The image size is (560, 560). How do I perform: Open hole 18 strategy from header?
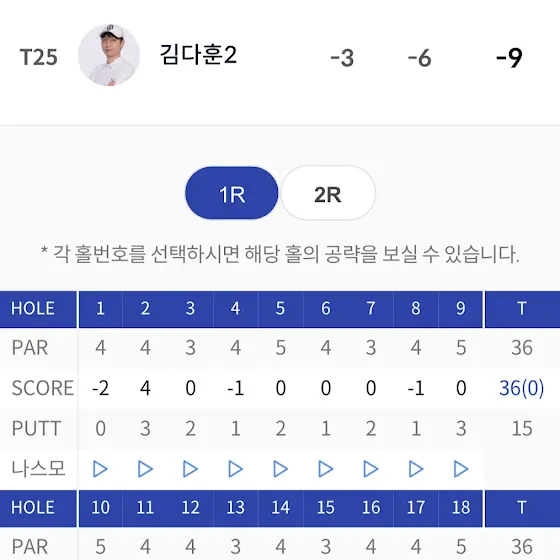click(461, 508)
